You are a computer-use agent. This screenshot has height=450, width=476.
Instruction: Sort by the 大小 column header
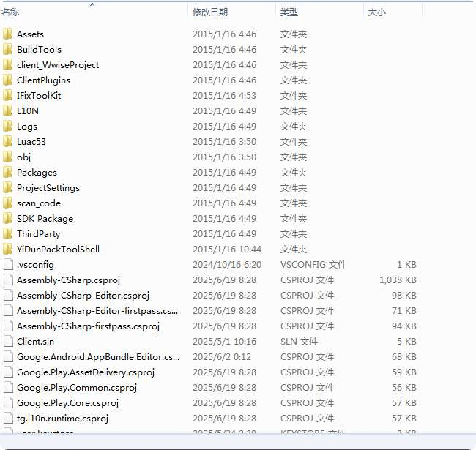376,12
